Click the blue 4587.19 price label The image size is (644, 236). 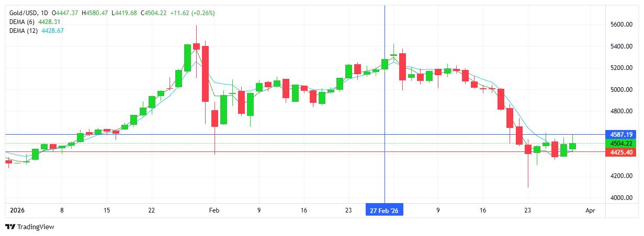pyautogui.click(x=620, y=135)
